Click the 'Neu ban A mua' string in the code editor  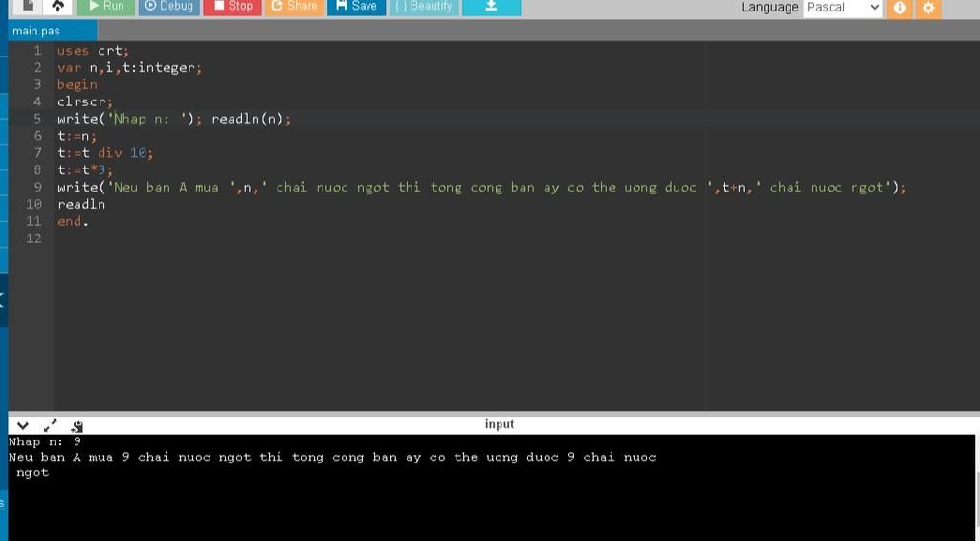[x=167, y=187]
